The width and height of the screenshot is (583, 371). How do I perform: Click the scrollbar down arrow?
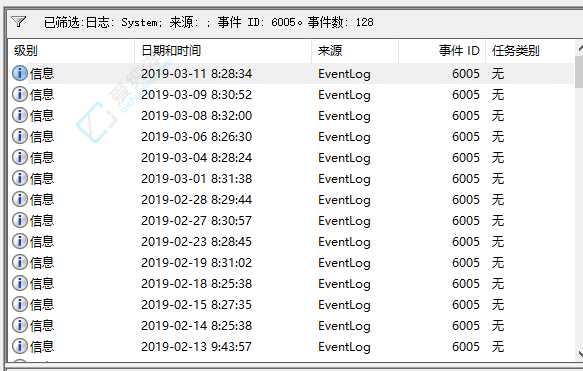pos(579,353)
